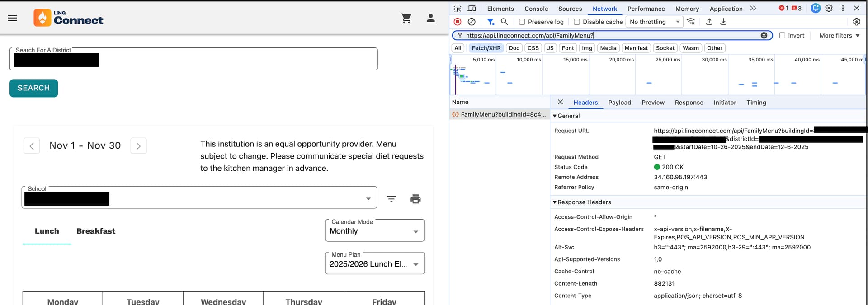Image resolution: width=868 pixels, height=305 pixels.
Task: Toggle the Media type filter
Action: click(608, 48)
